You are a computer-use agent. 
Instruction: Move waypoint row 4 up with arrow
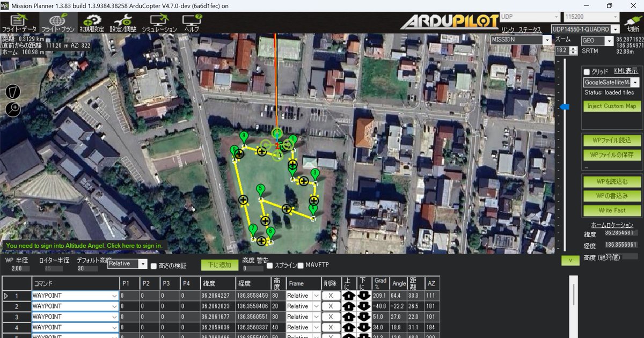click(349, 327)
